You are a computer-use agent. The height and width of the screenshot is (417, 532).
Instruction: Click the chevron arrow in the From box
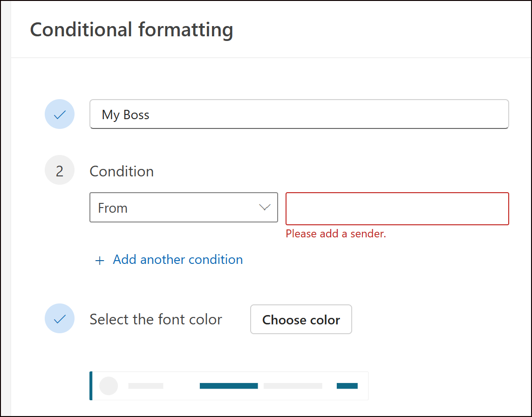point(265,208)
